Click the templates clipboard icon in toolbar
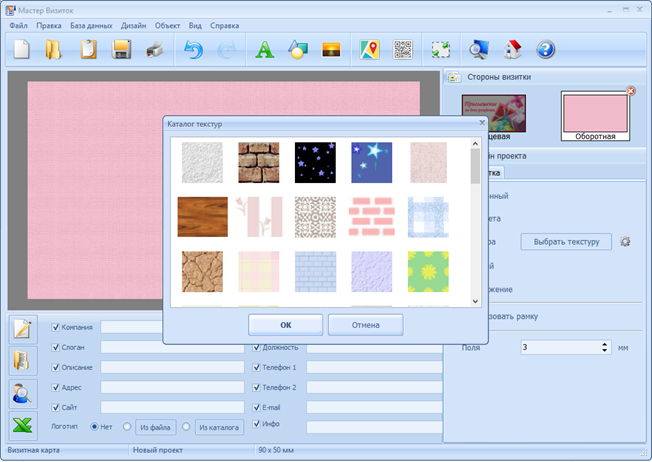Image resolution: width=652 pixels, height=462 pixels. 88,49
